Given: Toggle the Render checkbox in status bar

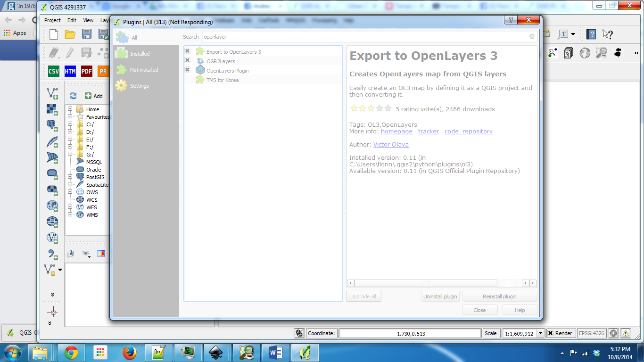Looking at the screenshot, I should pyautogui.click(x=550, y=333).
